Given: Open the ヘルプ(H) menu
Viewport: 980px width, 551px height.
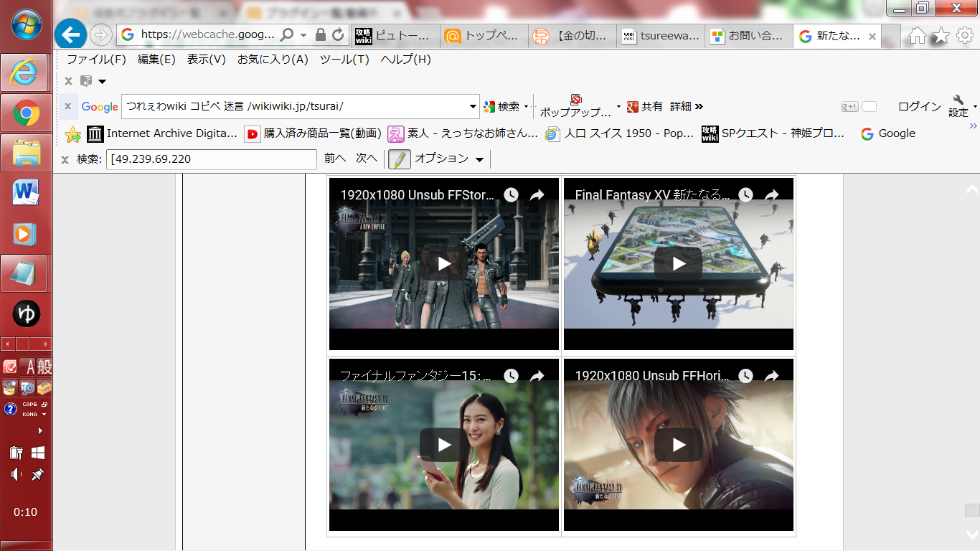Looking at the screenshot, I should point(405,60).
